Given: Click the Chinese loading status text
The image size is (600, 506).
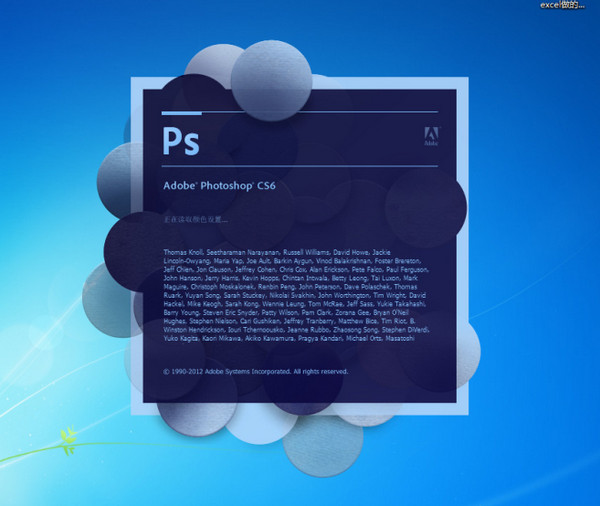Looking at the screenshot, I should [x=196, y=220].
